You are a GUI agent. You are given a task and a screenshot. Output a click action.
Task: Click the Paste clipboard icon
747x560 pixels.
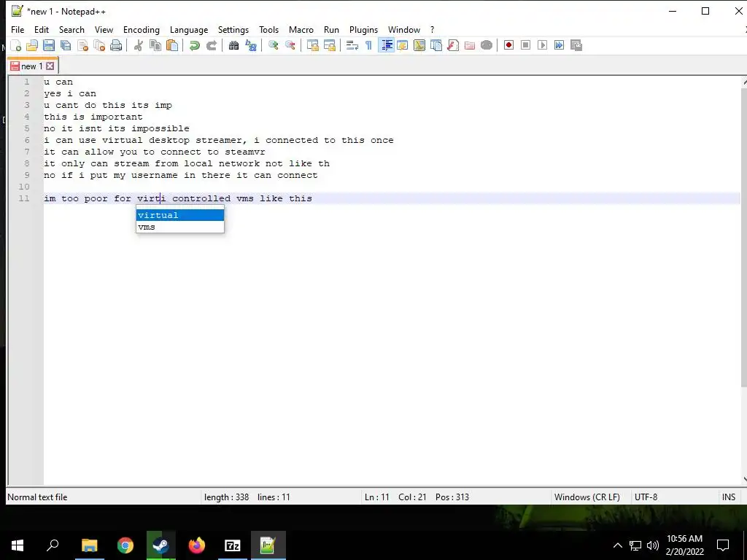tap(172, 45)
